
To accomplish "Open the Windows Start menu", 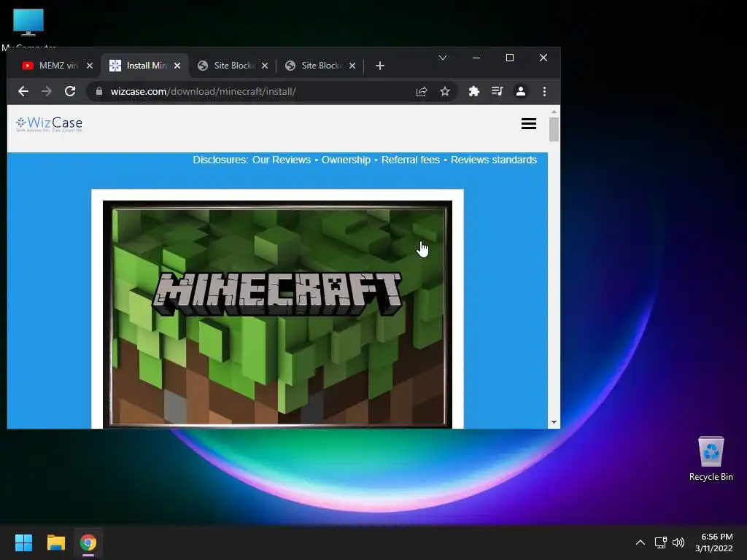I will 23,542.
